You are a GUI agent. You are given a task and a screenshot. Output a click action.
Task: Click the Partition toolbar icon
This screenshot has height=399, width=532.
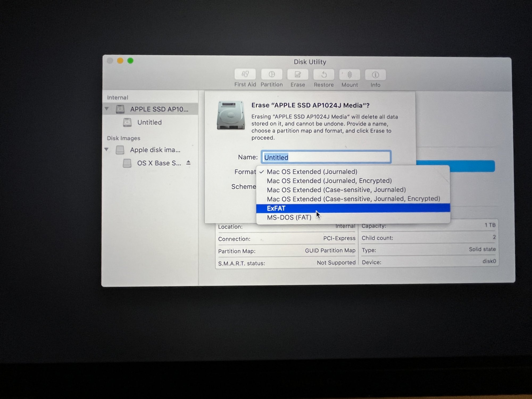(272, 74)
